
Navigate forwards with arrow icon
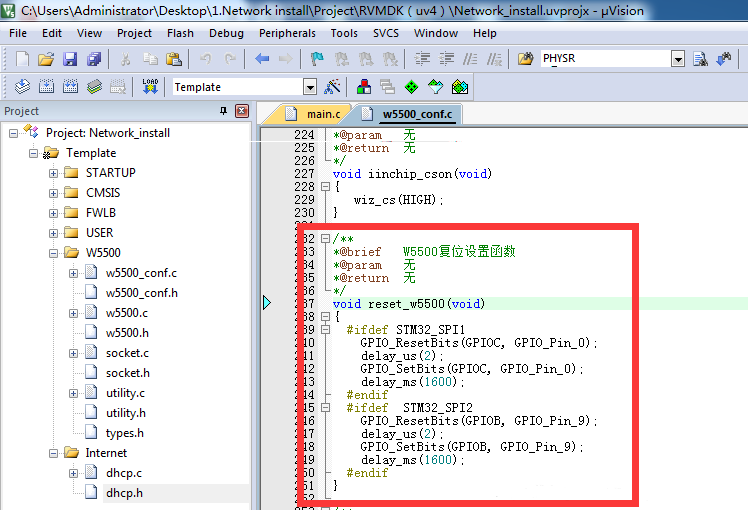click(285, 59)
